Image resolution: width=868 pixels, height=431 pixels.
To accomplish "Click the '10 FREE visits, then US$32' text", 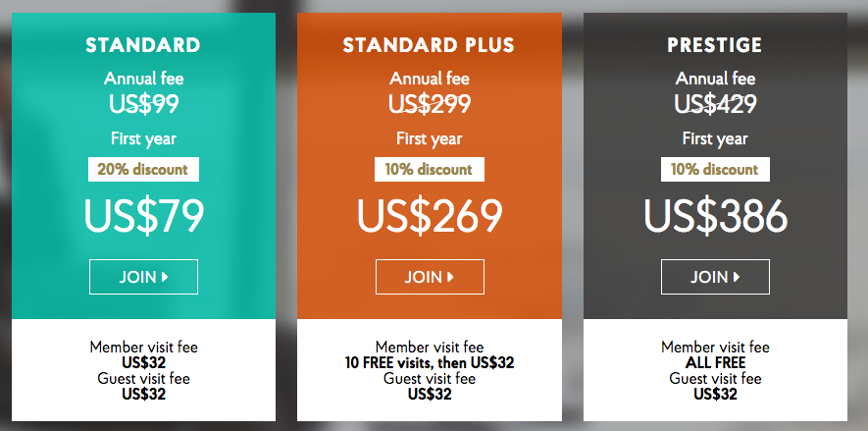I will (x=430, y=363).
